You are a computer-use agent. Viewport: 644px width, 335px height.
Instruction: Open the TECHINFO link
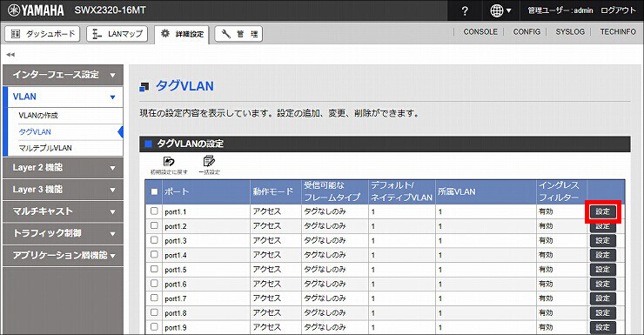[x=618, y=31]
